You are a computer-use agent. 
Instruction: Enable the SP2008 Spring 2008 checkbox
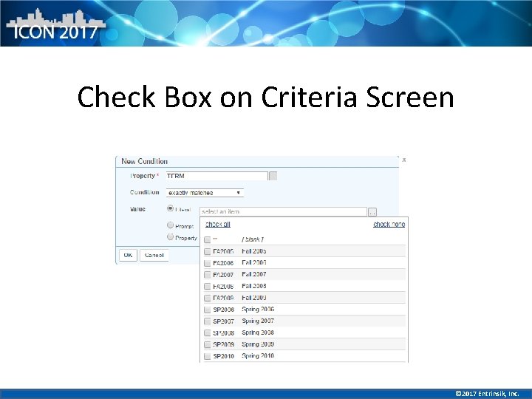coord(208,332)
